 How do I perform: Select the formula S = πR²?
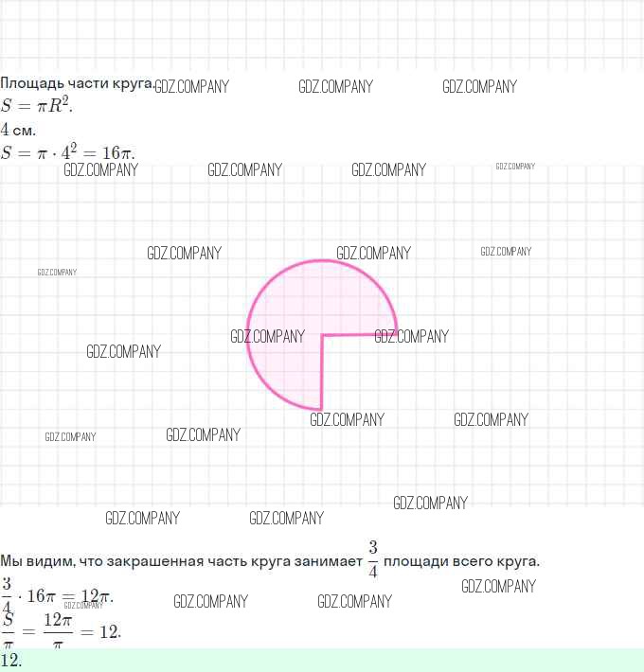36,105
